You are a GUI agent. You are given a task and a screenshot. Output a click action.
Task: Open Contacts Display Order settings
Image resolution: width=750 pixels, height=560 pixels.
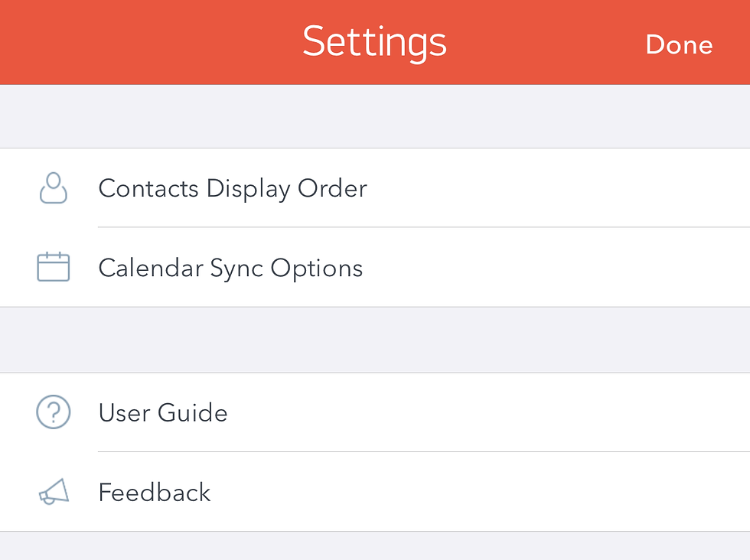click(x=375, y=187)
